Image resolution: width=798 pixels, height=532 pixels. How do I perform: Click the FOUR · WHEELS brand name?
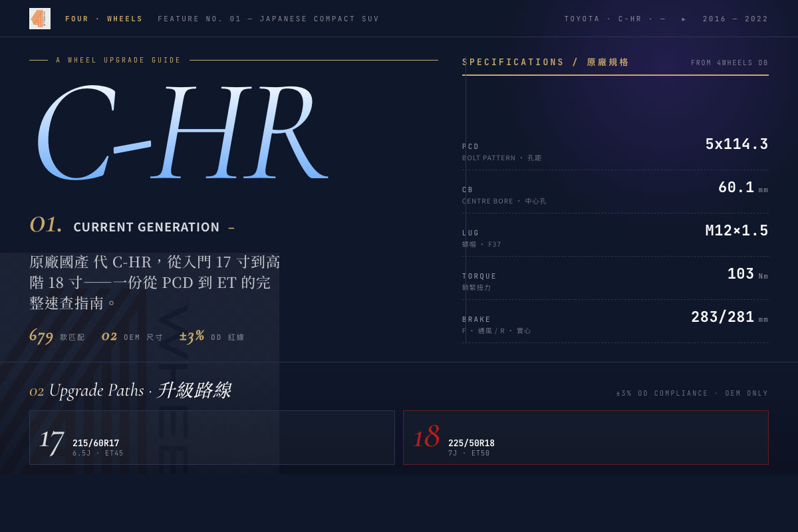104,19
